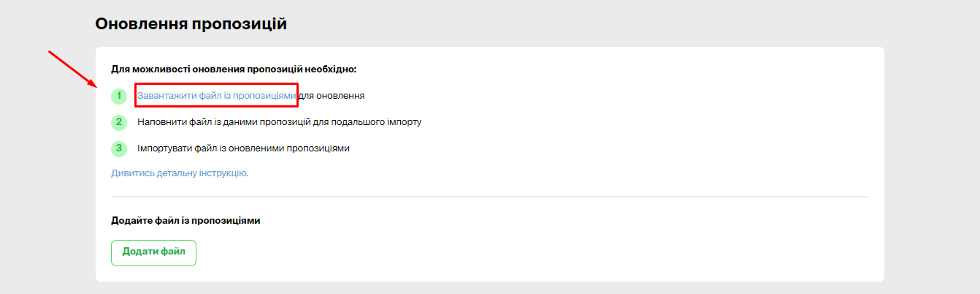The height and width of the screenshot is (294, 980).
Task: Click the "для оновлення" text after the link
Action: click(x=332, y=96)
